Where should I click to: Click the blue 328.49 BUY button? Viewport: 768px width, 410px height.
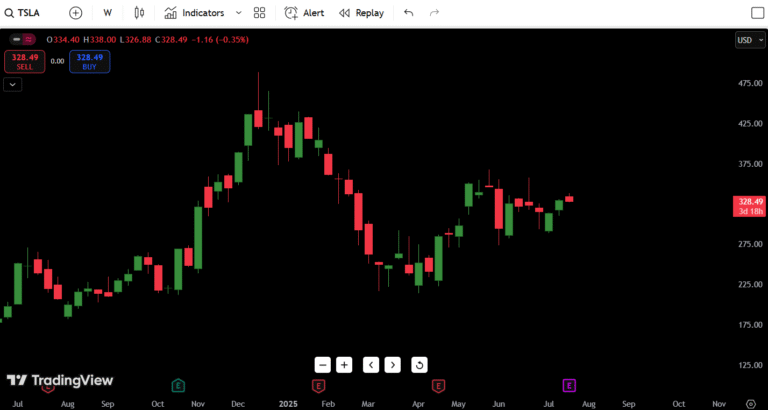pyautogui.click(x=90, y=62)
